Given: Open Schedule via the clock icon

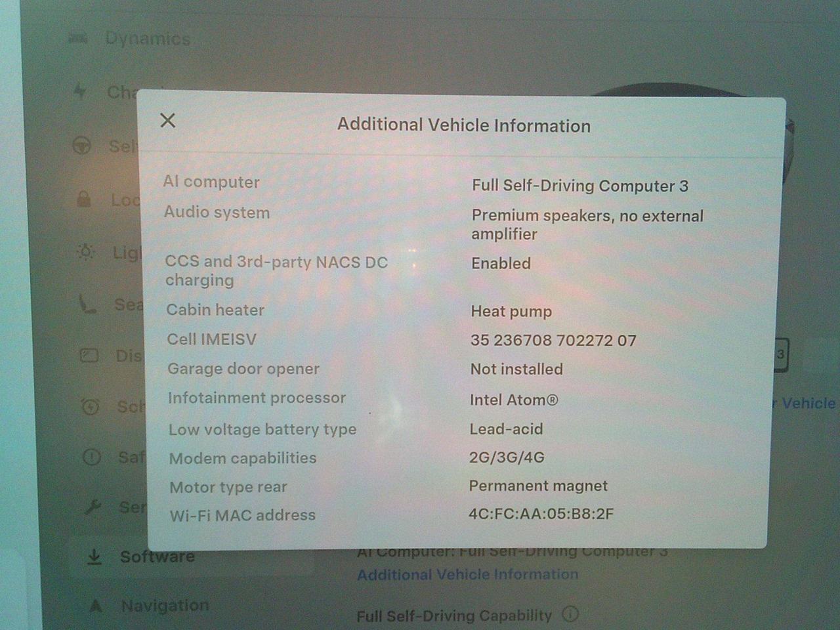Looking at the screenshot, I should pos(91,407).
